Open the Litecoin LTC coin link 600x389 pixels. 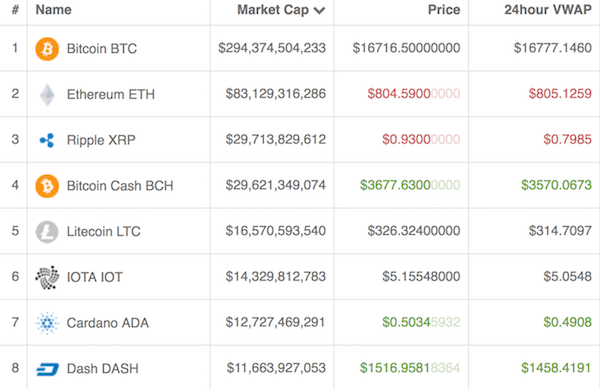click(x=104, y=231)
